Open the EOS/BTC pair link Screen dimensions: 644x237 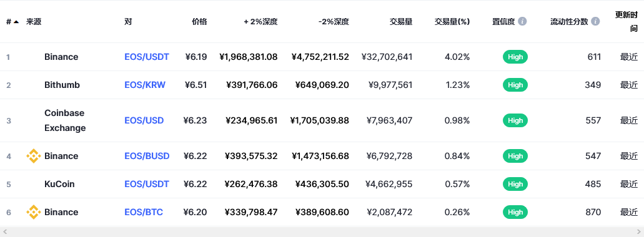click(x=144, y=212)
